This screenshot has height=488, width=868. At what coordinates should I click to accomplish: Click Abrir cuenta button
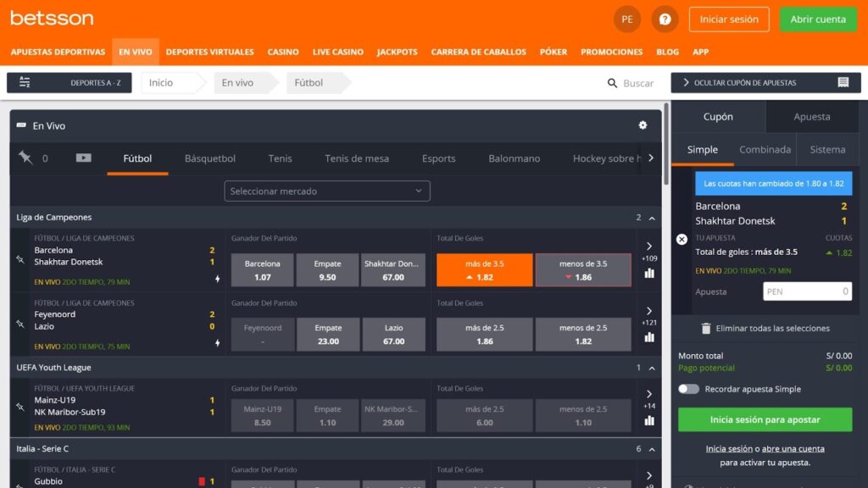(818, 19)
